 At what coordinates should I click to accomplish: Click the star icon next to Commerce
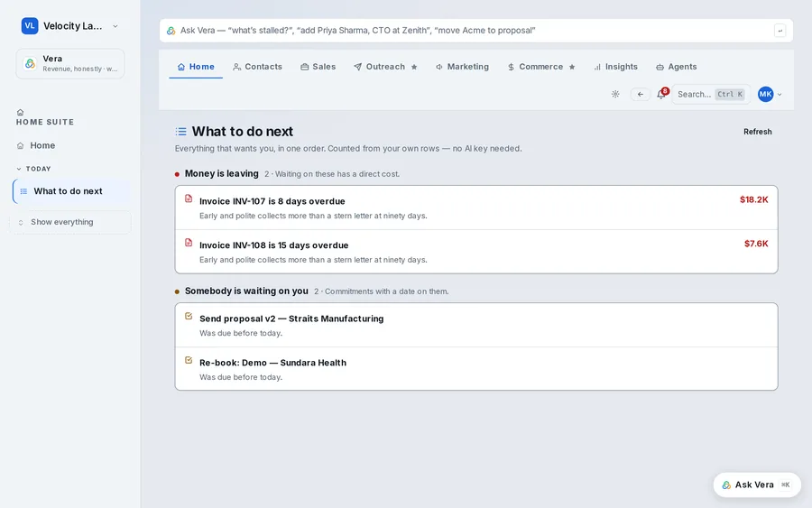[572, 67]
